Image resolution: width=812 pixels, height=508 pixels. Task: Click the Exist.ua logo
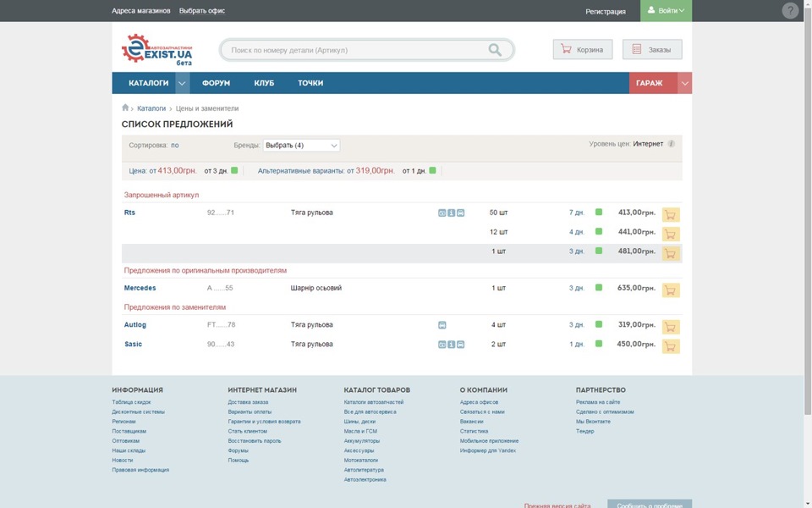(x=157, y=49)
